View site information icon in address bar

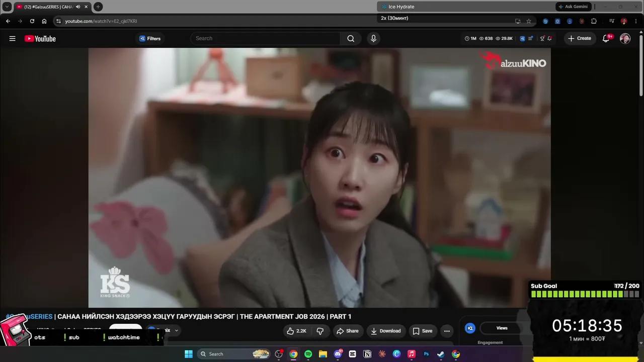coord(58,21)
